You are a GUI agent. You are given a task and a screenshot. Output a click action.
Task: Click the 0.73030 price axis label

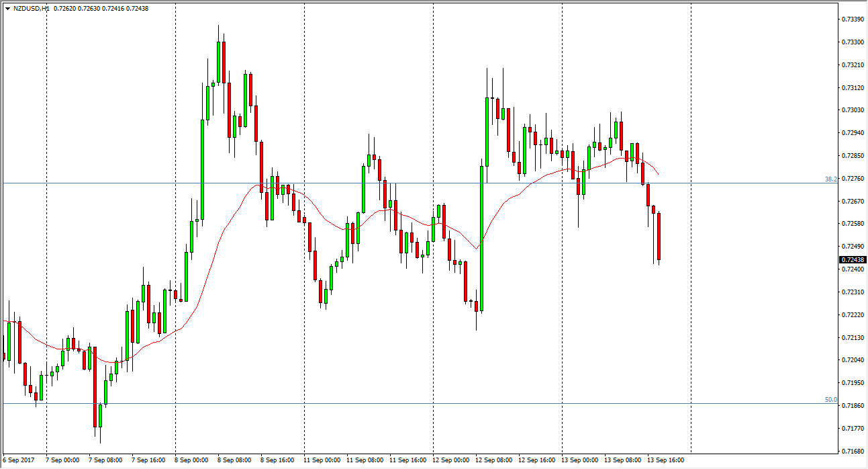pos(853,110)
